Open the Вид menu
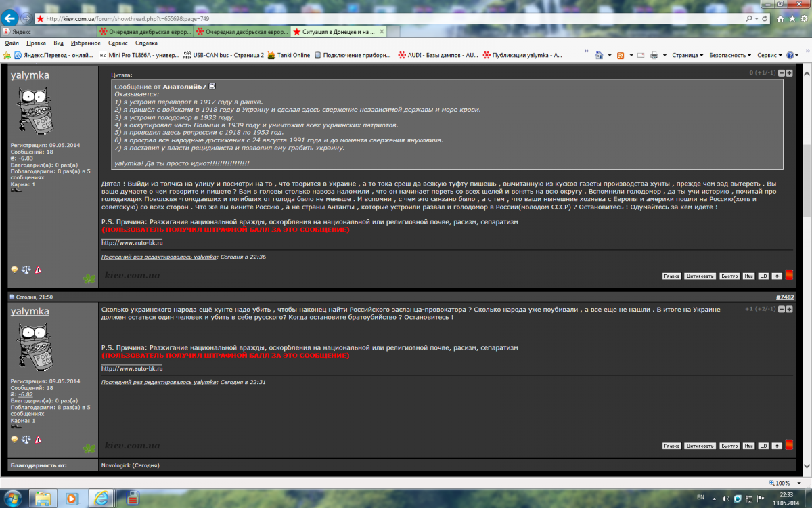This screenshot has height=508, width=812. click(x=59, y=43)
